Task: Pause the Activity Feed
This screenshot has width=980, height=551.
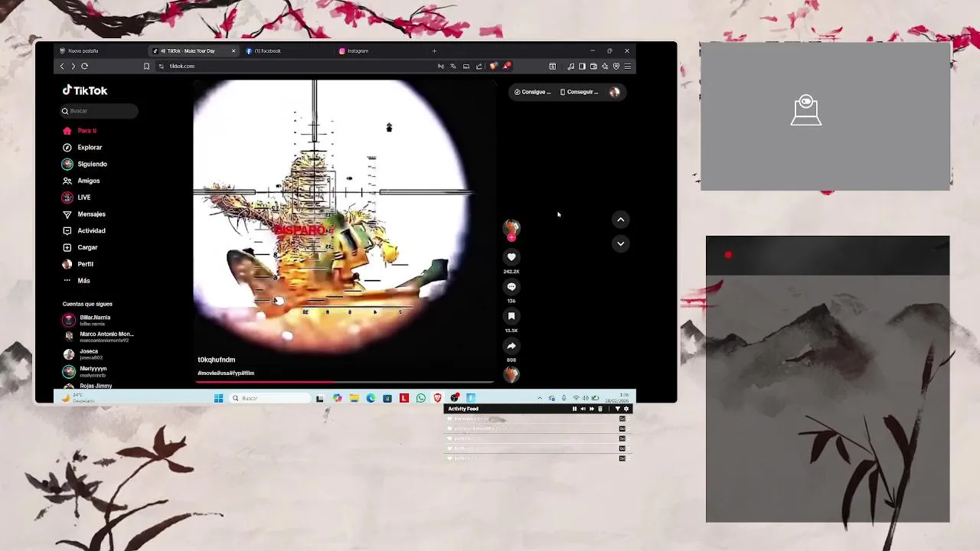Action: pos(574,409)
